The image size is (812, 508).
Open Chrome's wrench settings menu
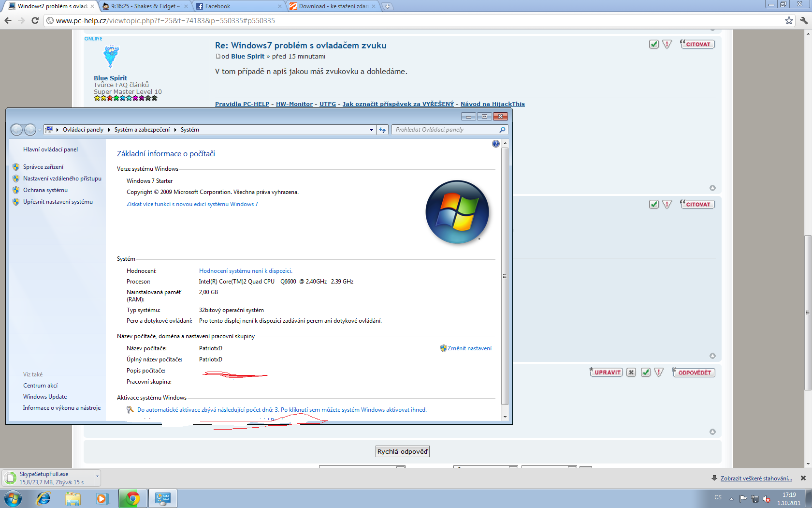click(x=803, y=20)
